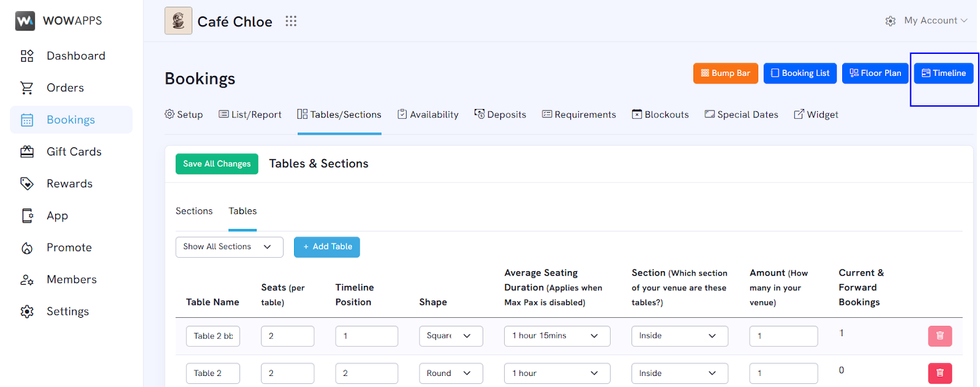Click Timeline Position field with value 2
This screenshot has width=980, height=387.
tap(366, 374)
